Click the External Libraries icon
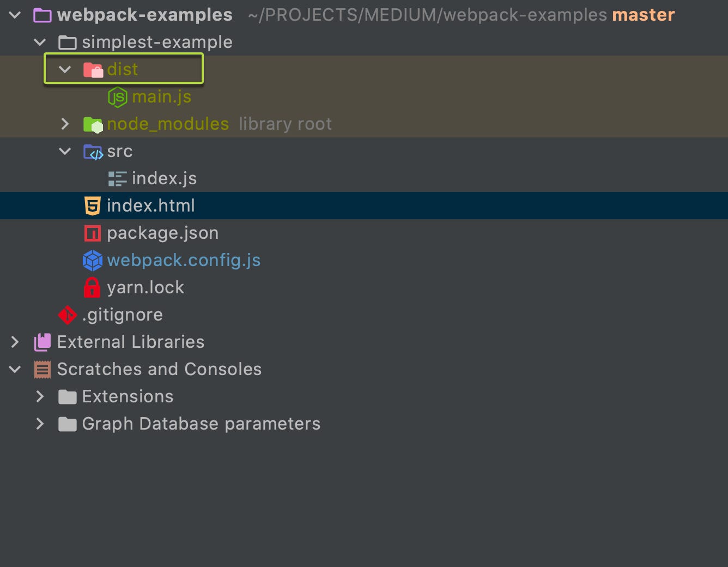 pyautogui.click(x=43, y=342)
